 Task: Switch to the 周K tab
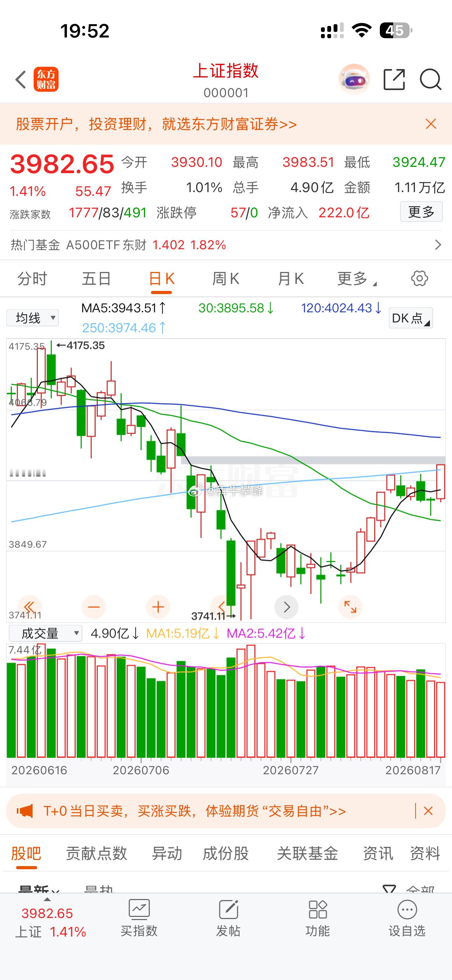(226, 279)
